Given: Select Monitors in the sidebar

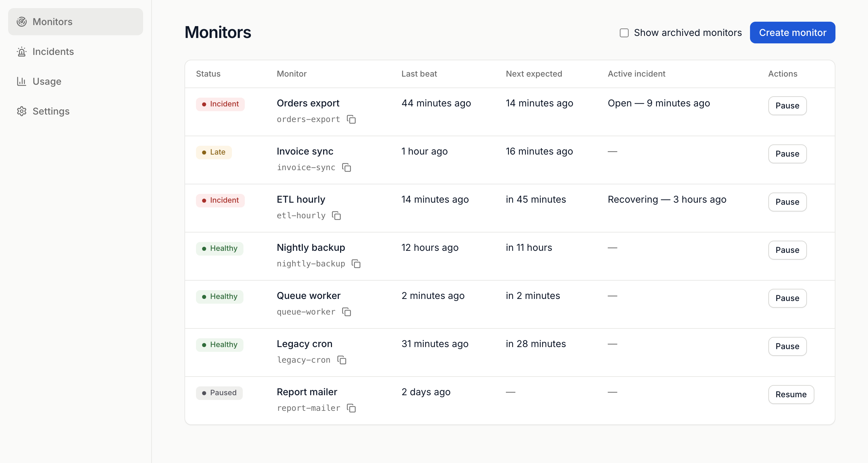Looking at the screenshot, I should pyautogui.click(x=76, y=22).
